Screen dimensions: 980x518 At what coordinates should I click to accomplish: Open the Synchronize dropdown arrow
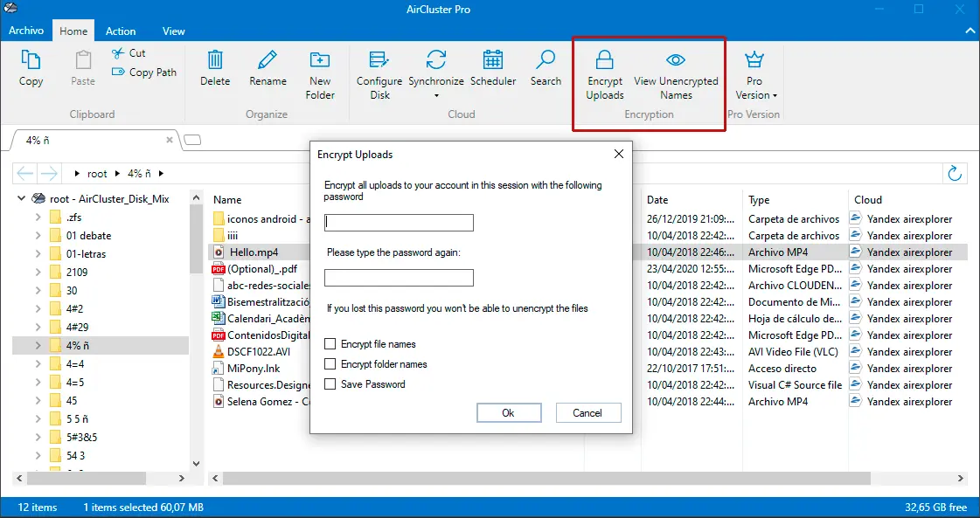[436, 95]
